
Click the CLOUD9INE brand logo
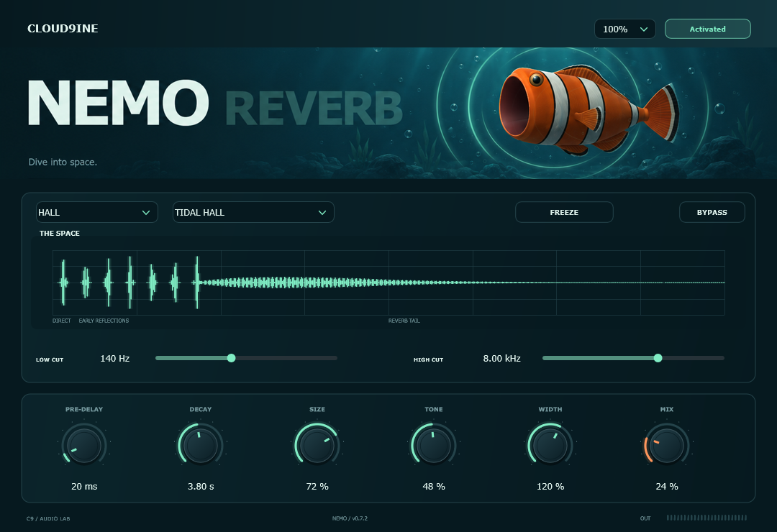click(x=63, y=29)
